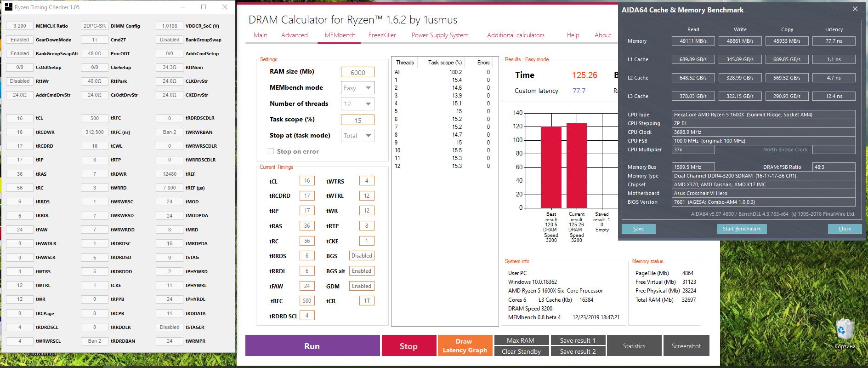Viewport: 868px width, 368px height.
Task: Select the MEMbench tab
Action: tap(340, 35)
